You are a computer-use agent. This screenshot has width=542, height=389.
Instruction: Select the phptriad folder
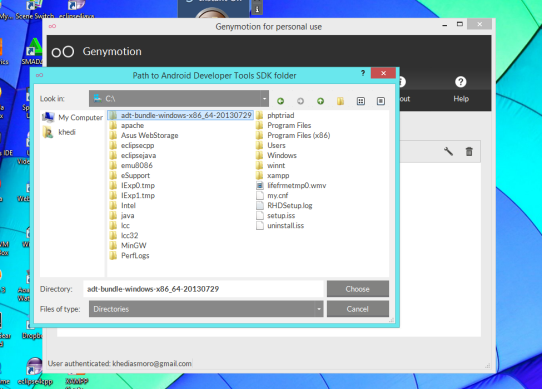[x=275, y=115]
